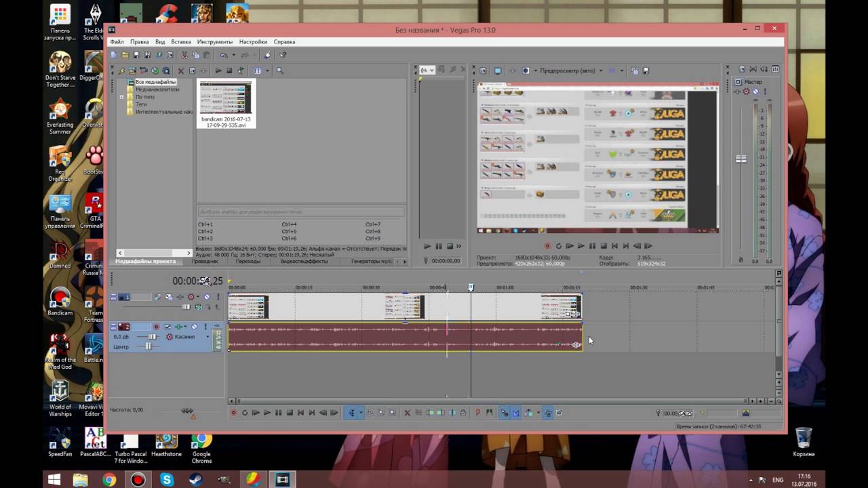Viewport: 868px width, 488px height.
Task: Stop timeline playback
Action: click(x=290, y=412)
